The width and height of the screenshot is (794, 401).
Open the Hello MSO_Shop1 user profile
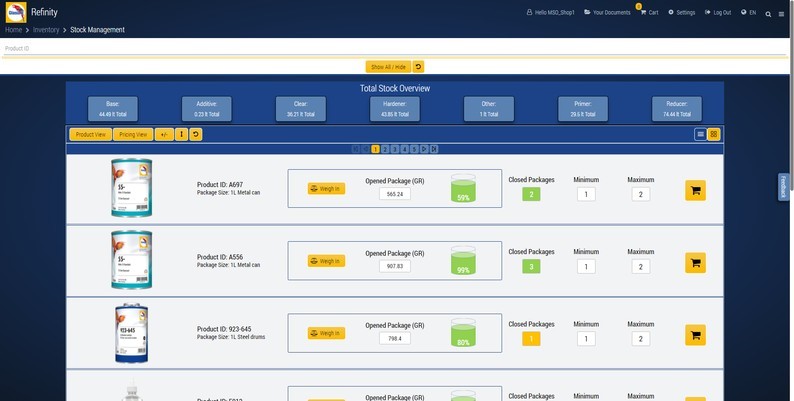pyautogui.click(x=550, y=12)
